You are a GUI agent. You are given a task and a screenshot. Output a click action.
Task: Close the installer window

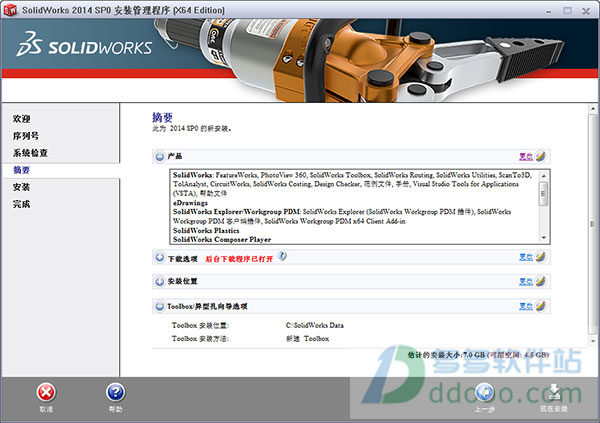click(586, 11)
